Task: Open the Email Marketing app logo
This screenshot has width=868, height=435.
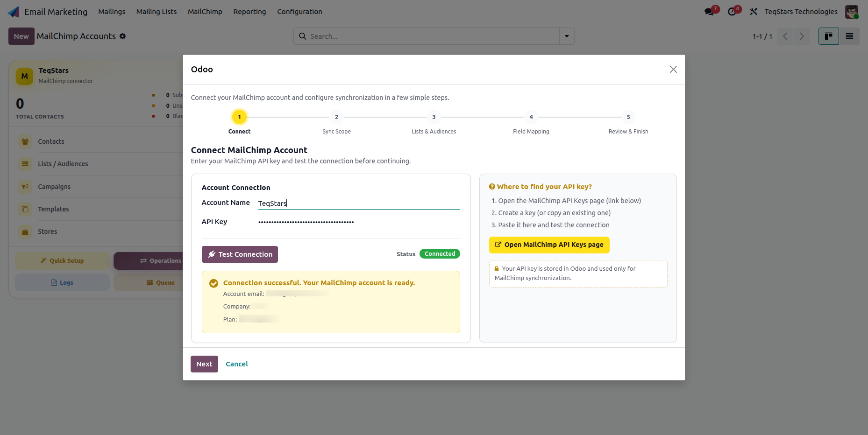Action: point(14,12)
